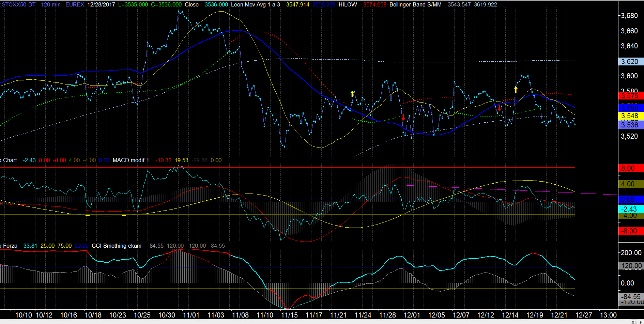
Task: Click the blue 3,558 price axis tag
Action: [x=631, y=108]
